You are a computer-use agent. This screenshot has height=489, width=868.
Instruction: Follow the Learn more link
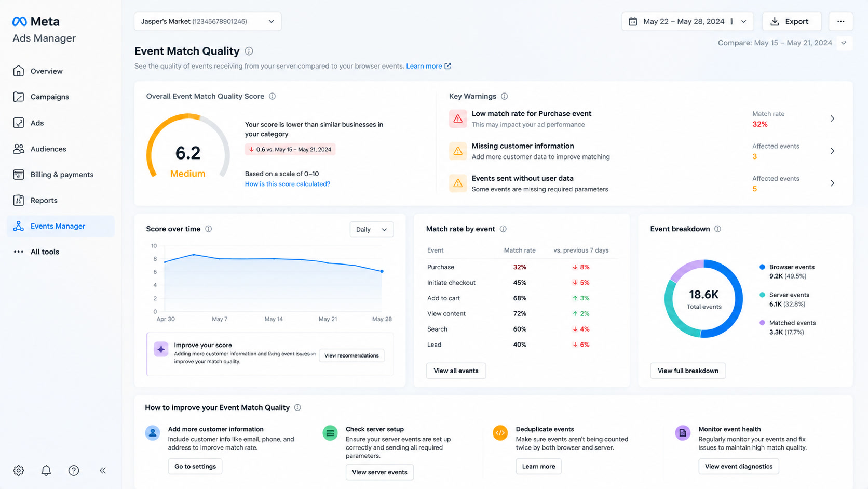[428, 66]
